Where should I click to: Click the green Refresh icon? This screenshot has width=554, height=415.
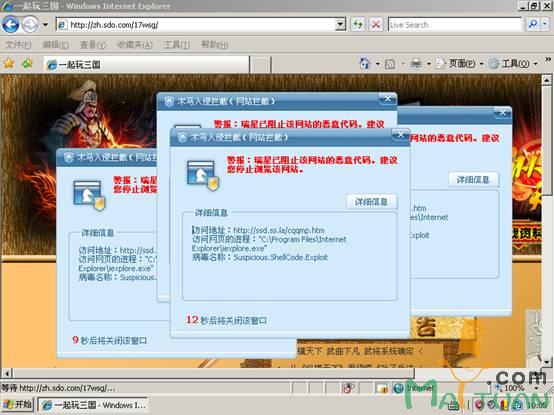click(358, 25)
